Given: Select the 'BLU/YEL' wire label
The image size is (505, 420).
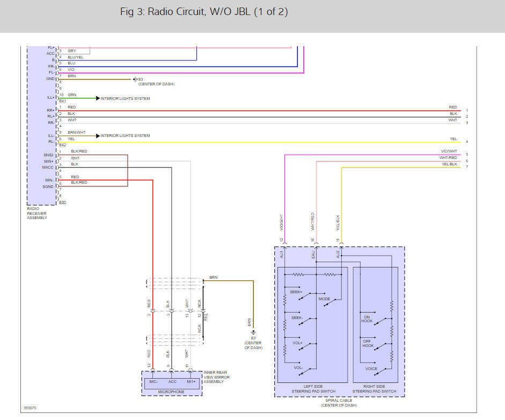Looking at the screenshot, I should (x=75, y=57).
